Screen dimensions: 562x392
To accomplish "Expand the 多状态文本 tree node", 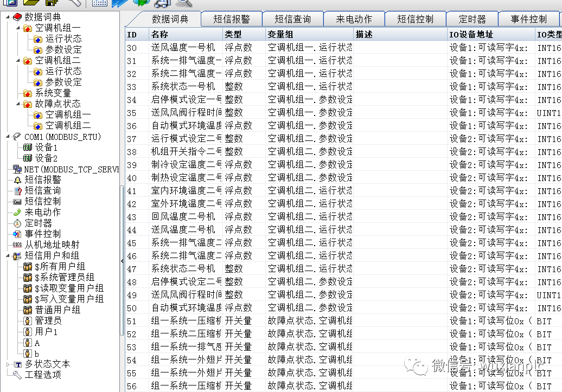I will tap(8, 364).
